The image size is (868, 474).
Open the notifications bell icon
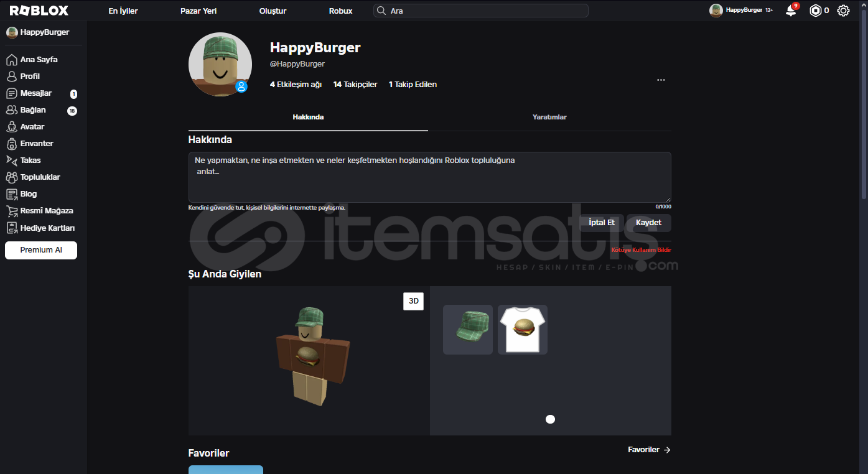pos(791,11)
